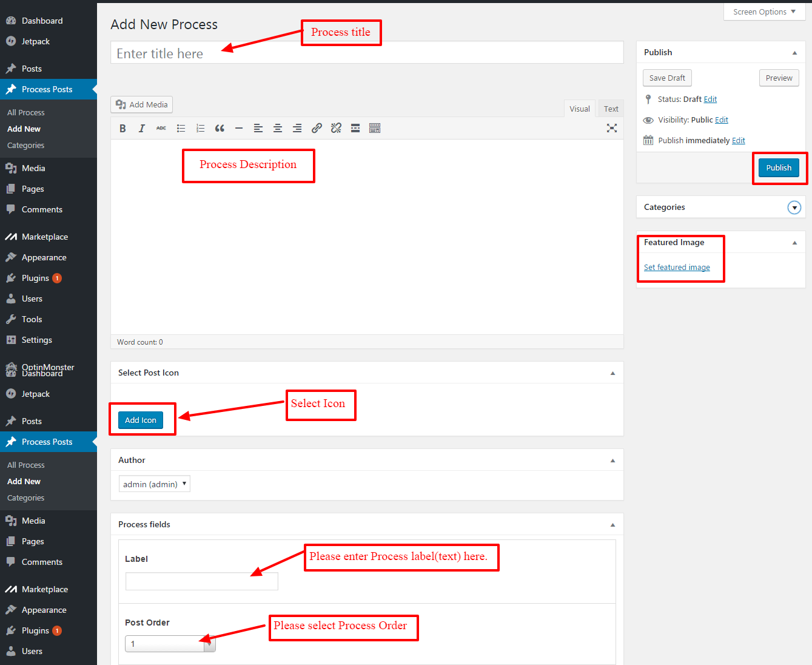Viewport: 812px width, 665px height.
Task: Collapse the Author panel
Action: [x=612, y=461]
